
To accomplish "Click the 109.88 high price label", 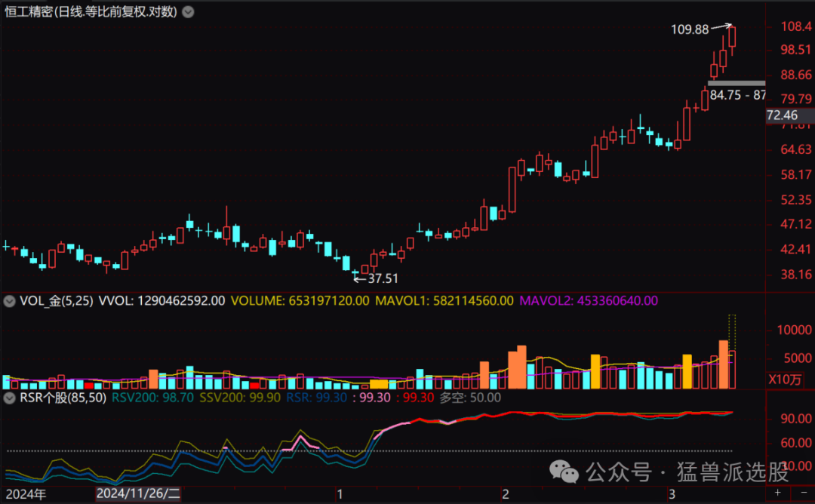I will tap(690, 29).
